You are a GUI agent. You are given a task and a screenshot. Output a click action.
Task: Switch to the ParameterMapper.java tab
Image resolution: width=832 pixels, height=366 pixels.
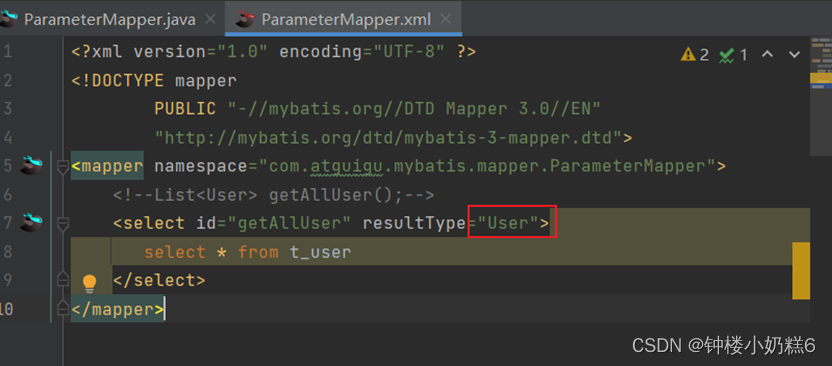(109, 20)
